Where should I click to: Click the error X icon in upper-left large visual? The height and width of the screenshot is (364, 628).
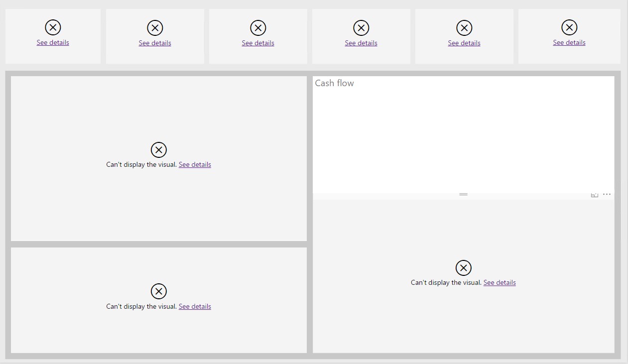158,149
